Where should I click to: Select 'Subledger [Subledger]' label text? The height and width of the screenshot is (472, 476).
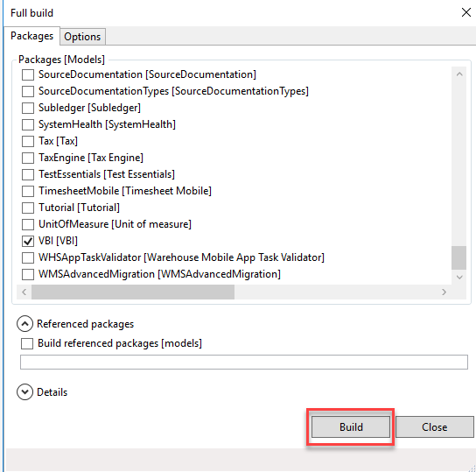(x=89, y=108)
